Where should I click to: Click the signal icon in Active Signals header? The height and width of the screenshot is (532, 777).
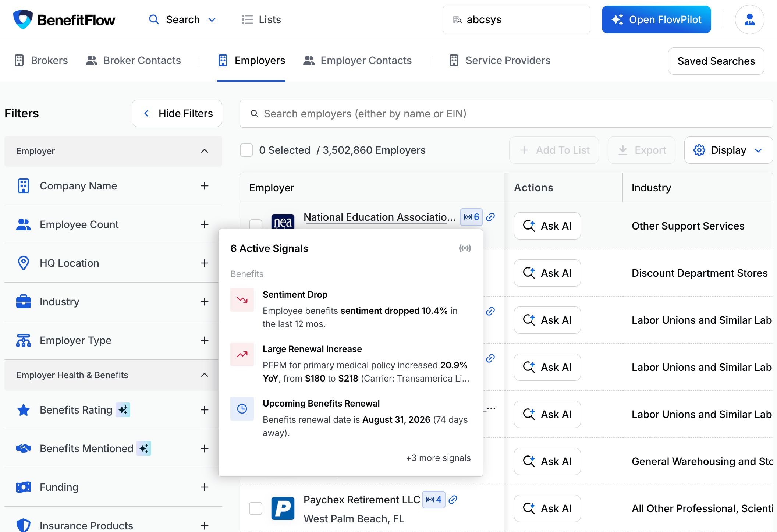point(465,248)
